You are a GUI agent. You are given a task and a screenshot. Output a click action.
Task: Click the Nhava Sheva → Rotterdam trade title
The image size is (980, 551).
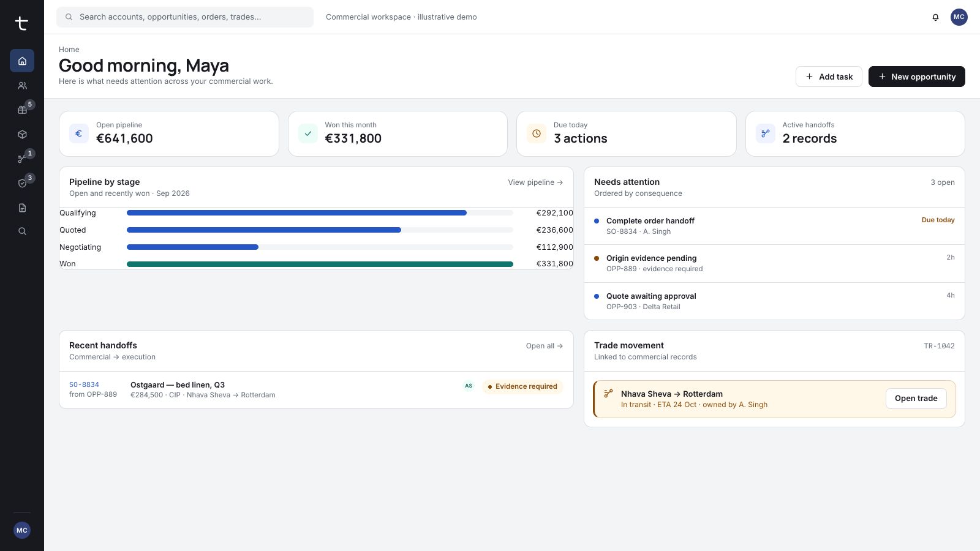coord(672,394)
